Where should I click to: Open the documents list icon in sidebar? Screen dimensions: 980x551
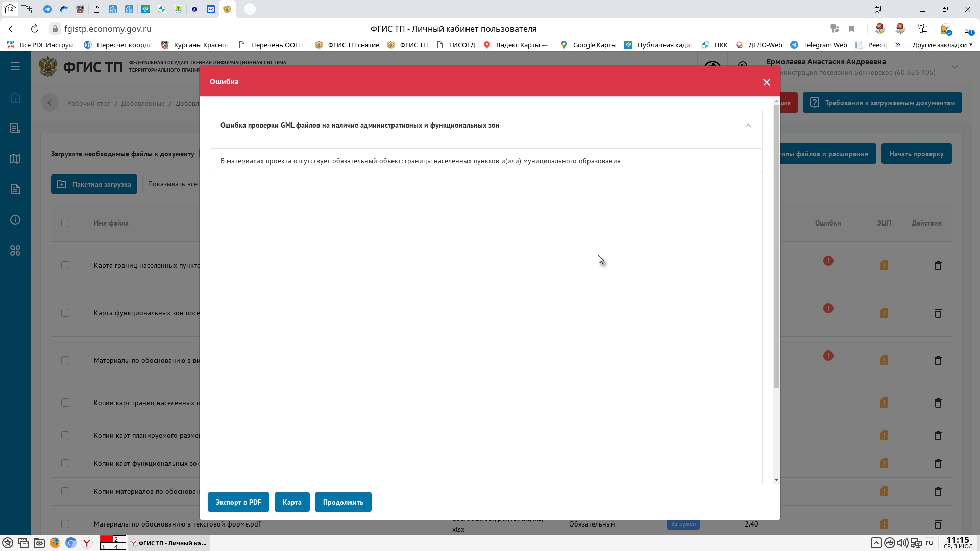(15, 128)
